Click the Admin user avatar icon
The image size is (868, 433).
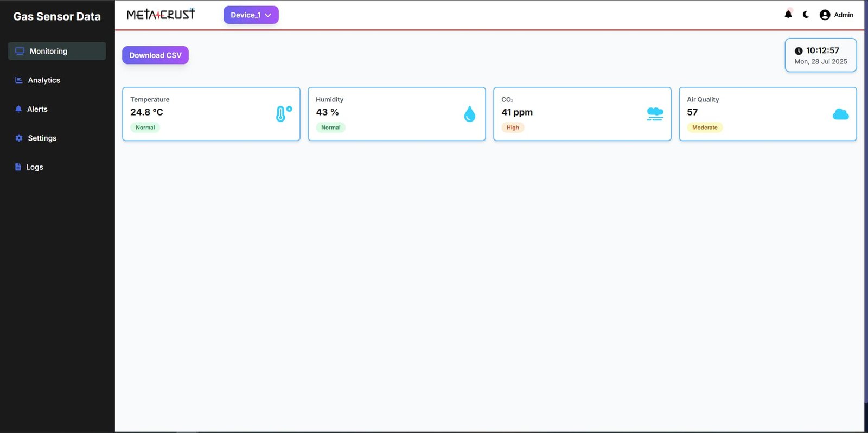[x=825, y=15]
